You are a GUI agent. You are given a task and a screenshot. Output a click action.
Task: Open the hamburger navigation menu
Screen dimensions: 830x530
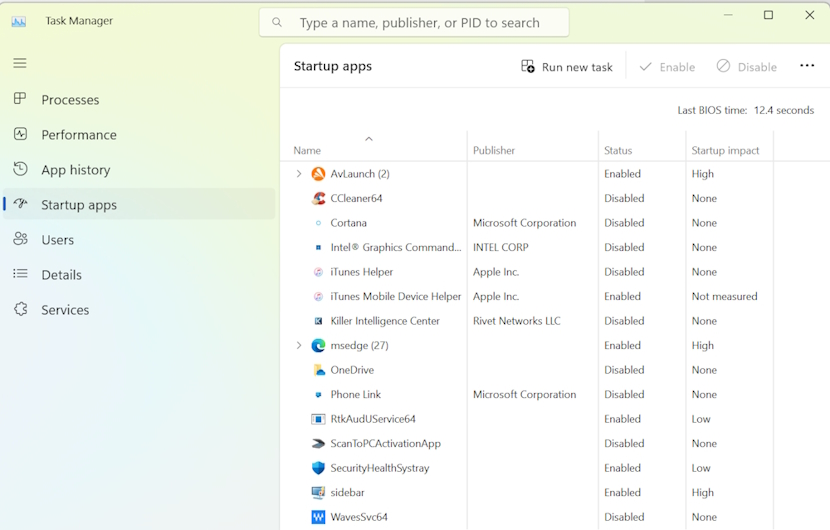click(20, 63)
